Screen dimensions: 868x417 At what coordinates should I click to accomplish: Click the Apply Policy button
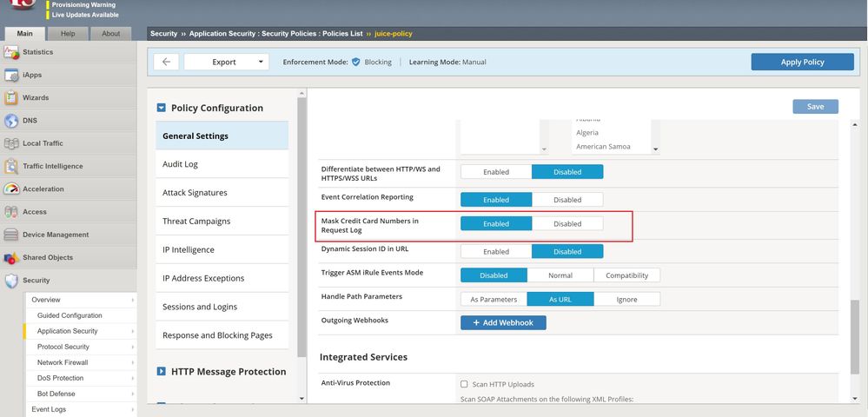(x=802, y=62)
